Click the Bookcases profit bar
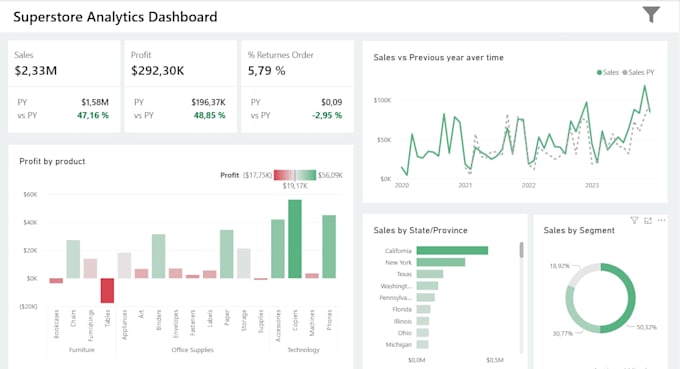 (56, 281)
